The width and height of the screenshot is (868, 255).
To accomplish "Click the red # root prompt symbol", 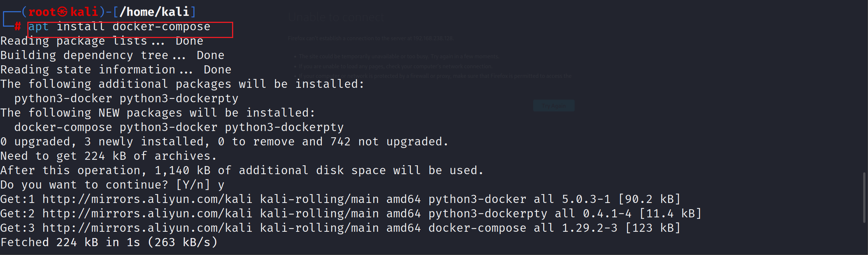I will [18, 26].
